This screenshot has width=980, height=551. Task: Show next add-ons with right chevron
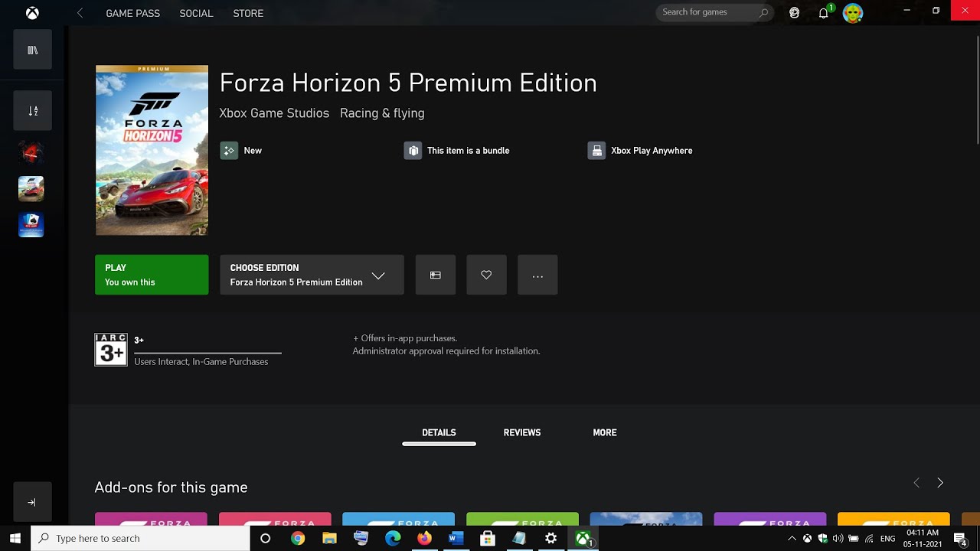tap(940, 483)
